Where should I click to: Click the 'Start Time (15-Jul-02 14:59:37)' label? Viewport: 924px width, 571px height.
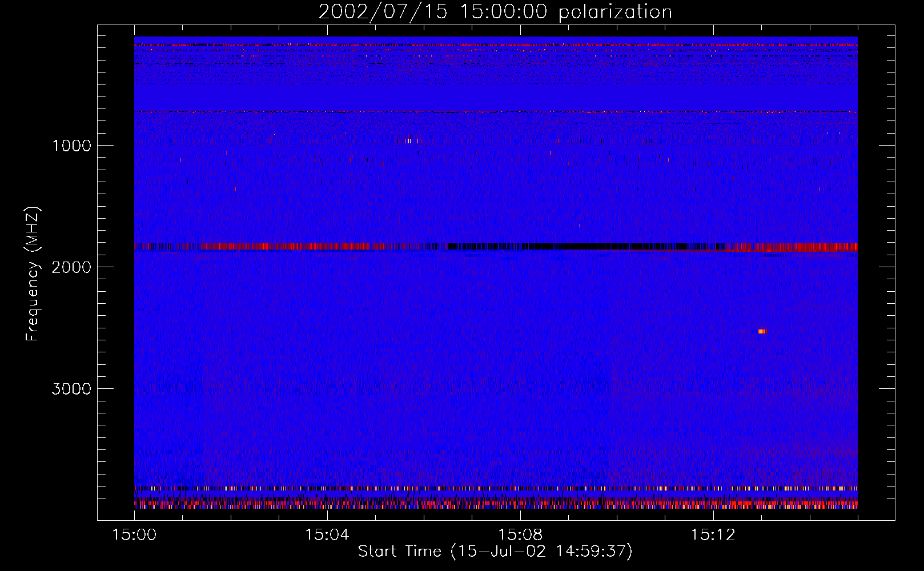[495, 551]
